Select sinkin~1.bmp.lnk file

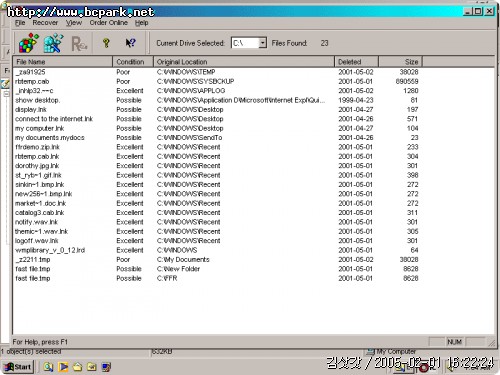[40, 184]
